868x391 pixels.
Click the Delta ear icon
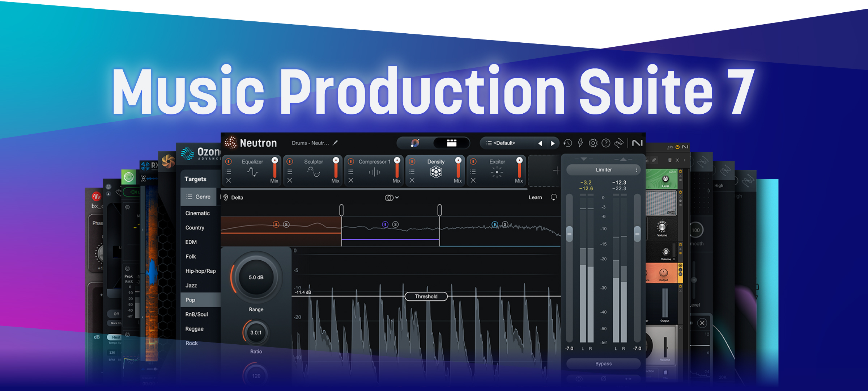(x=226, y=197)
